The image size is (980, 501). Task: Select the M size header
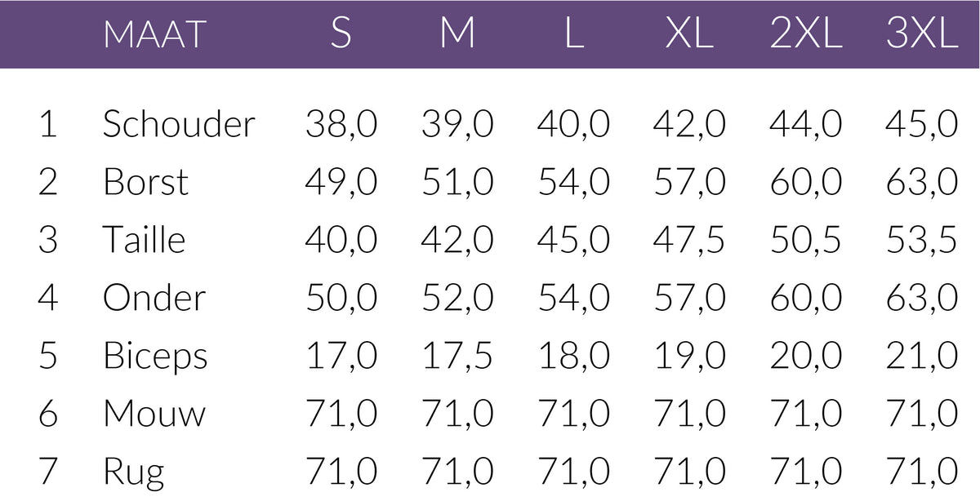[x=457, y=35]
